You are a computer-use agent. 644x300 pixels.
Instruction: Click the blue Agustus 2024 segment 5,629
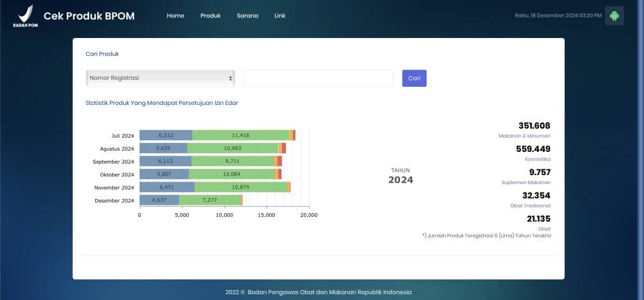coord(164,148)
